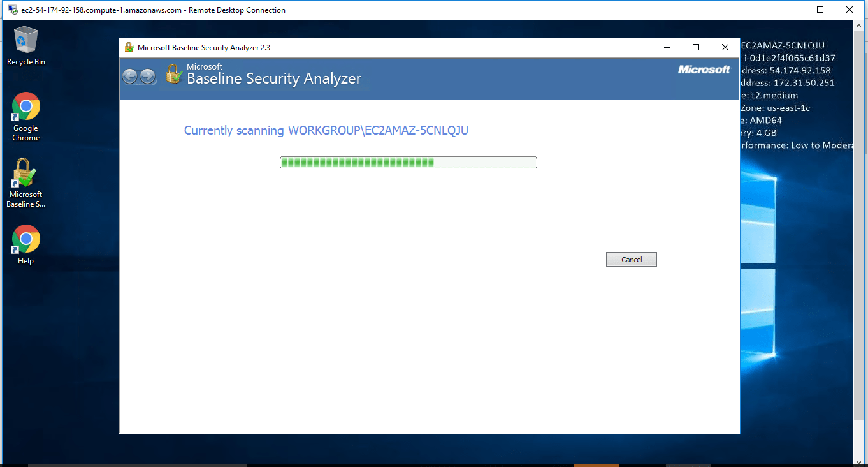The height and width of the screenshot is (467, 868).
Task: Click the Forward arrow in the MBSA header
Action: (148, 77)
